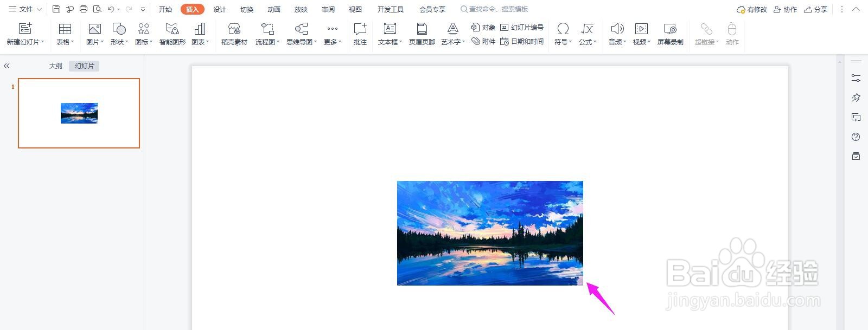Click the star icon in the right sidebar
Screen dimensions: 868x330
pos(856,98)
